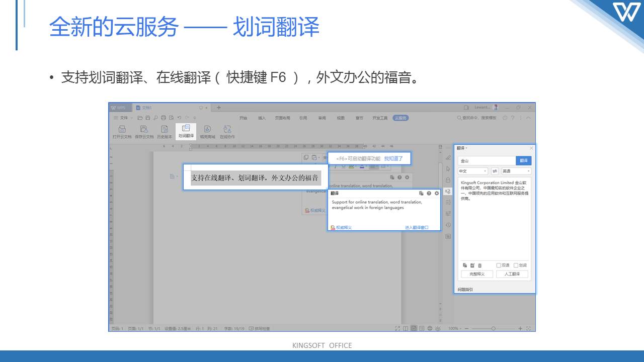Click the copy result icon in translate pane
Screen dimensions: 644x362
coord(465,265)
